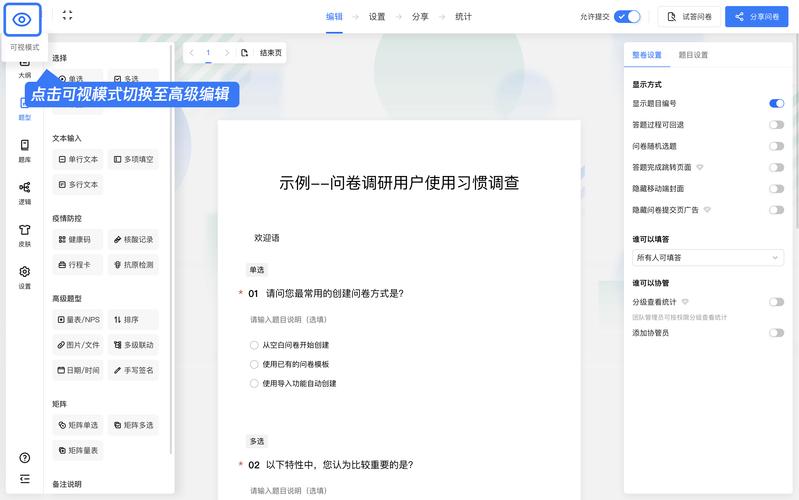Click the survey title 示例--问卷调研用户使用习惯调查
Image resolution: width=799 pixels, height=500 pixels.
(x=399, y=183)
